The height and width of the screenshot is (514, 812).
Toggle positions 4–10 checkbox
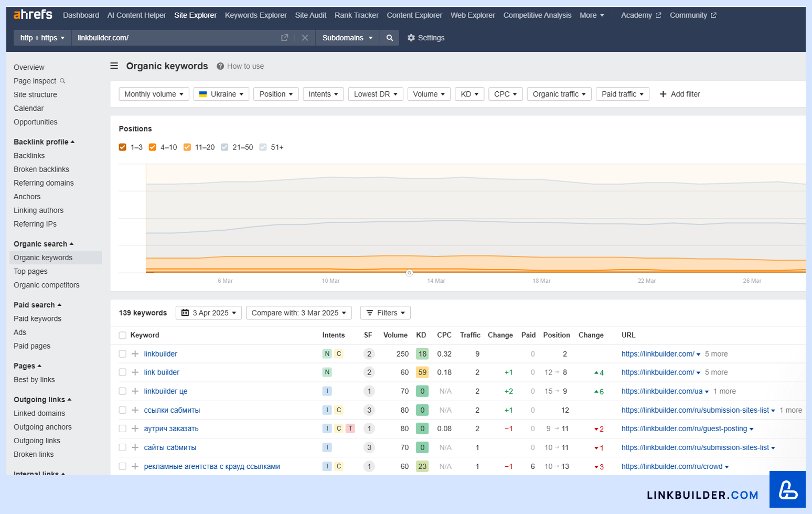coord(153,147)
